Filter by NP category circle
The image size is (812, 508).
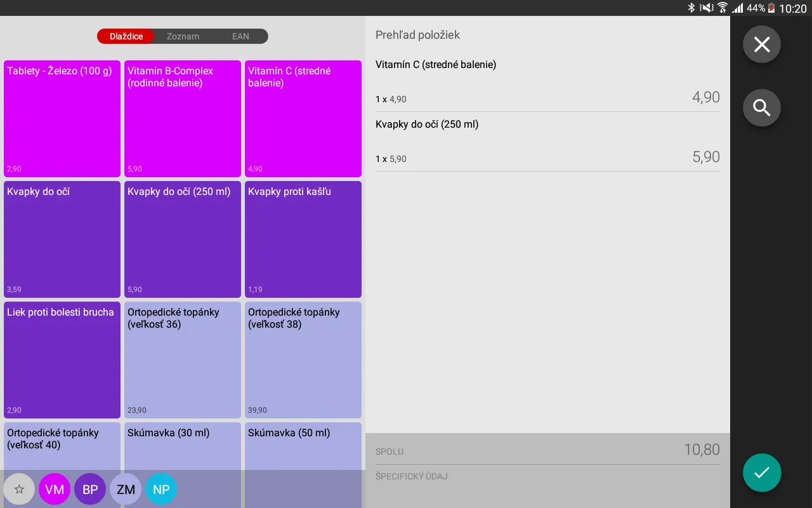(x=161, y=490)
